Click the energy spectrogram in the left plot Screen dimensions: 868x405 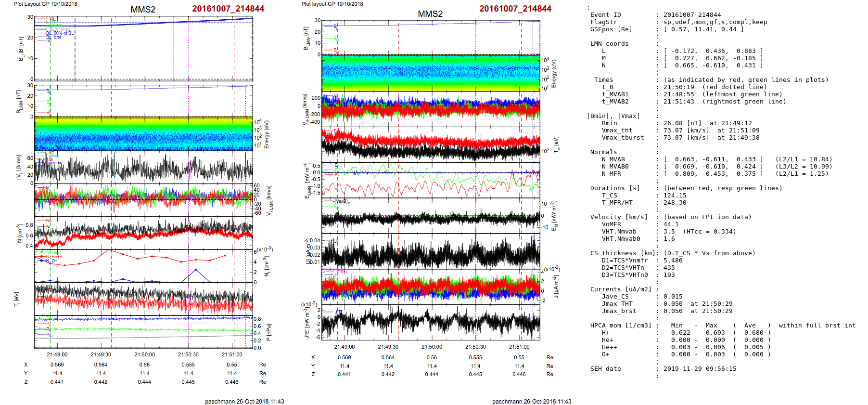143,134
